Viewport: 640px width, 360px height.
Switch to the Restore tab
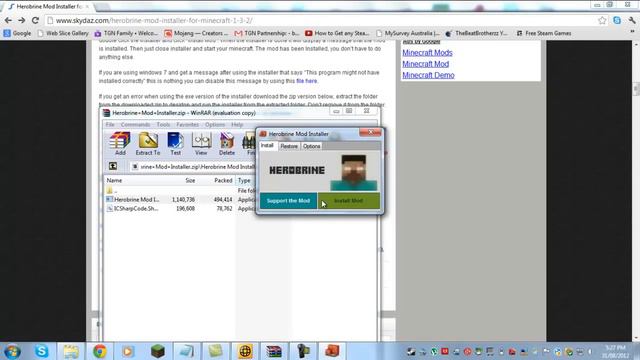pos(289,146)
